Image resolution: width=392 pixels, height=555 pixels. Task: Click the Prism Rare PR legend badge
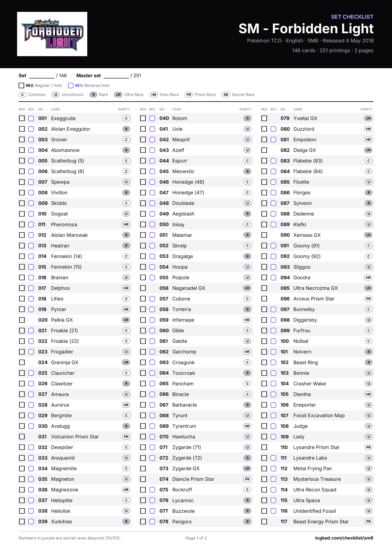coord(189,95)
